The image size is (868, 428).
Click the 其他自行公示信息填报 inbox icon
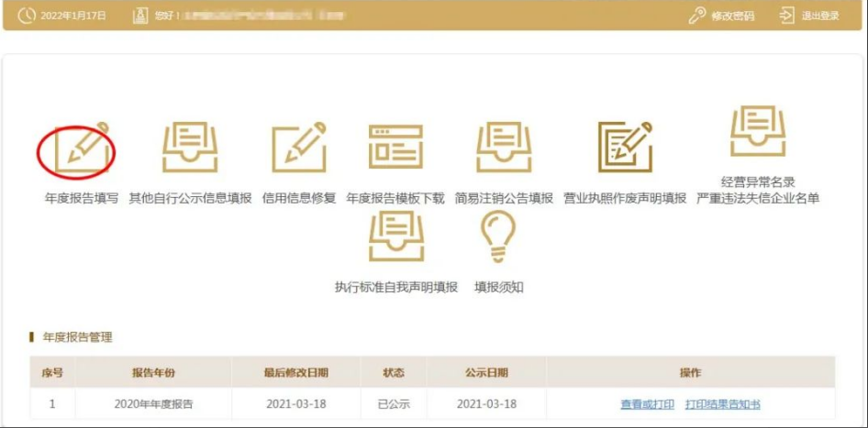click(x=190, y=148)
